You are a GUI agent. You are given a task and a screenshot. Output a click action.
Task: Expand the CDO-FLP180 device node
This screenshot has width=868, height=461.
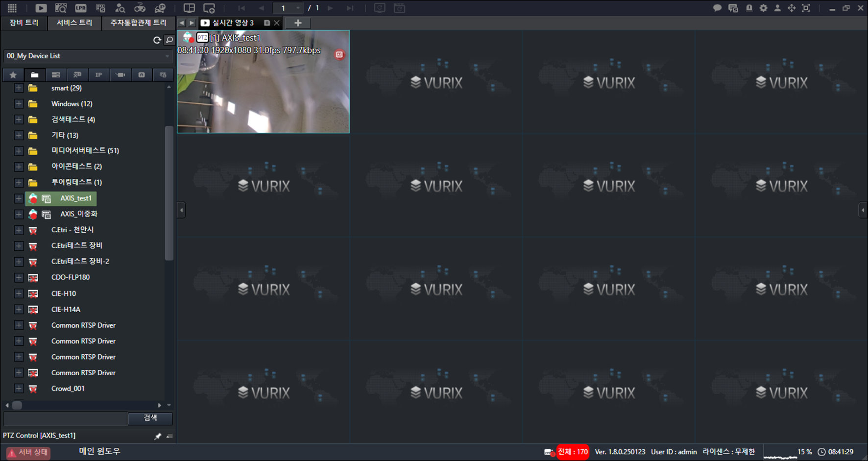pyautogui.click(x=19, y=278)
